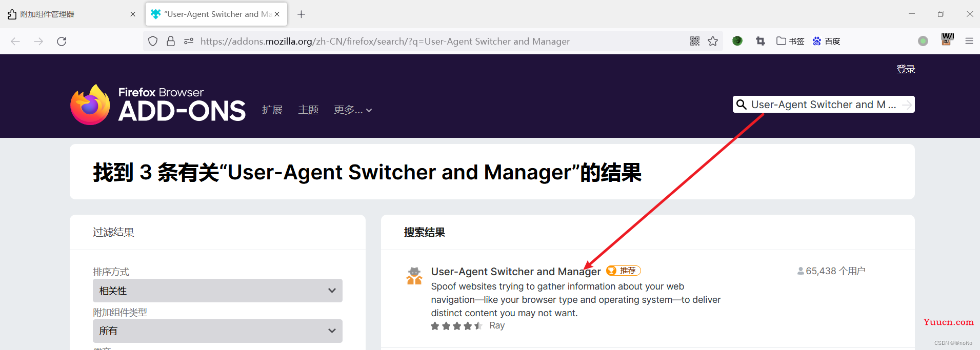
Task: Open the site permissions icon in address bar
Action: click(x=189, y=42)
